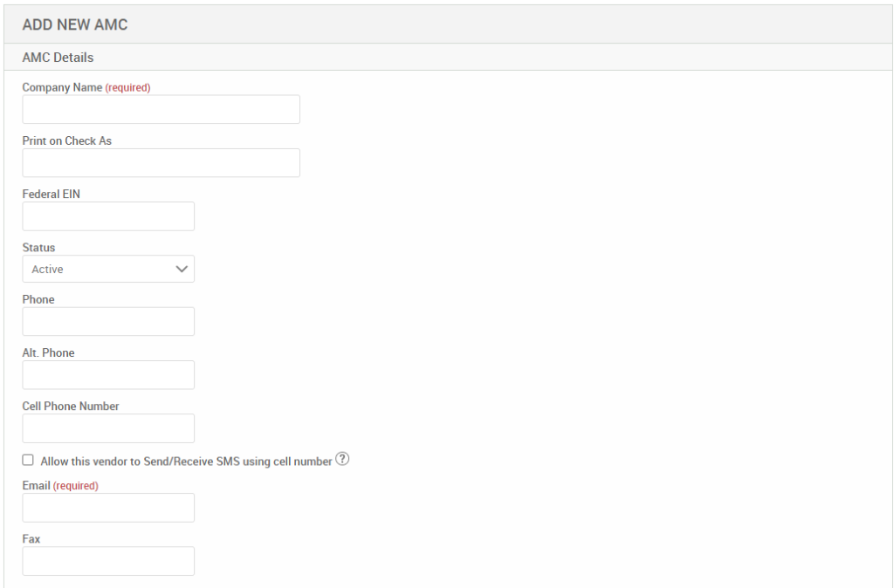Click the SMS help question mark icon
Screen dimensions: 894x588
(x=342, y=460)
